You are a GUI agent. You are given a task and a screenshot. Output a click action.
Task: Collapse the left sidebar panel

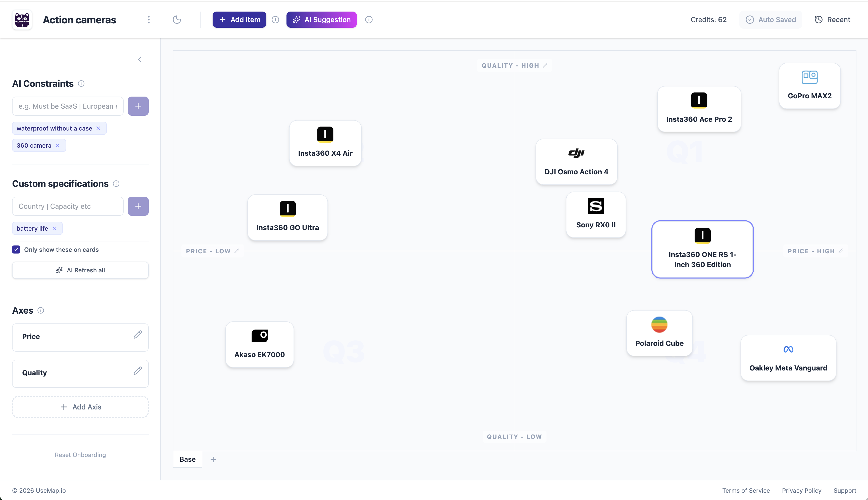[x=140, y=59]
